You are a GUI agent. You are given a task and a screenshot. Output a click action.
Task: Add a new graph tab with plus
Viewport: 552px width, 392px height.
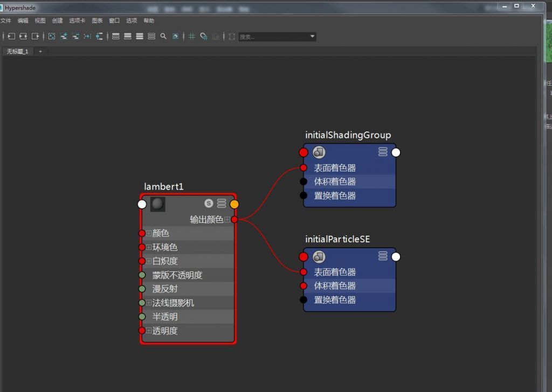click(40, 51)
